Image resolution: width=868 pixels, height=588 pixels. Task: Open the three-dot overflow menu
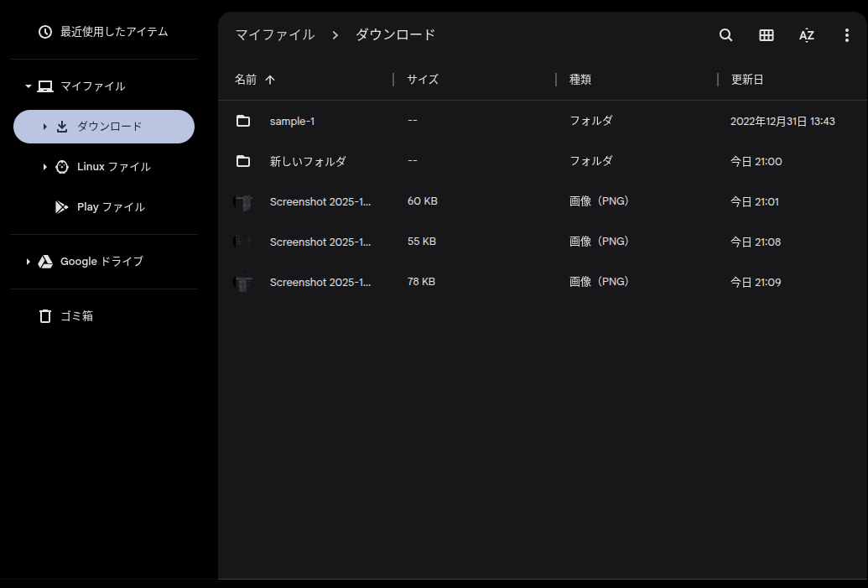click(x=846, y=35)
